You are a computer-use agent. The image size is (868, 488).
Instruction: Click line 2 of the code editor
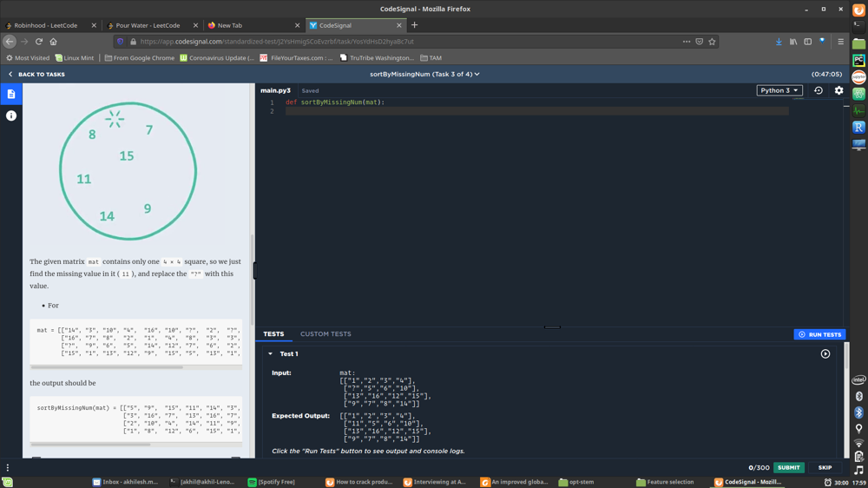(x=537, y=111)
